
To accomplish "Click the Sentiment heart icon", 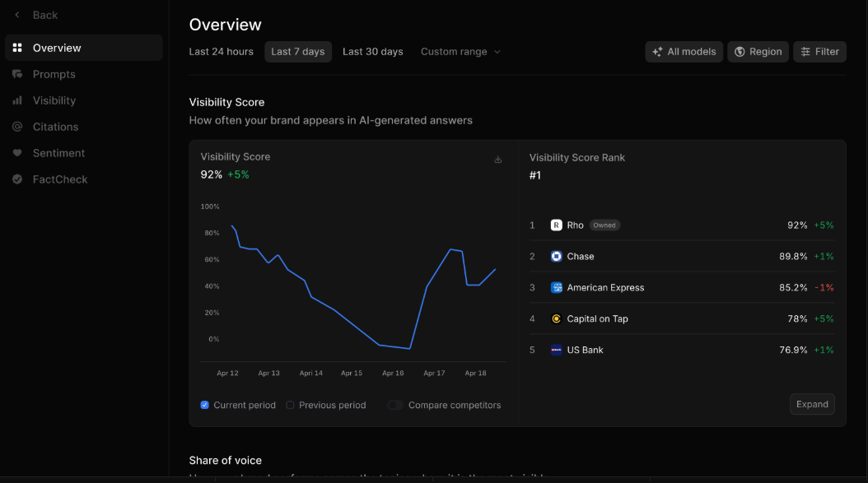I will click(x=17, y=153).
